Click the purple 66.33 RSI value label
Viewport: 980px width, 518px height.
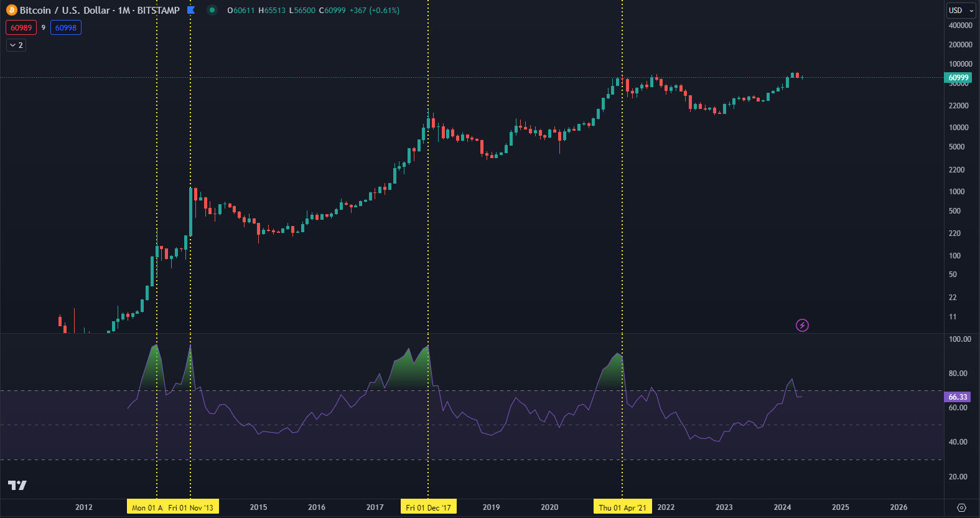point(958,397)
